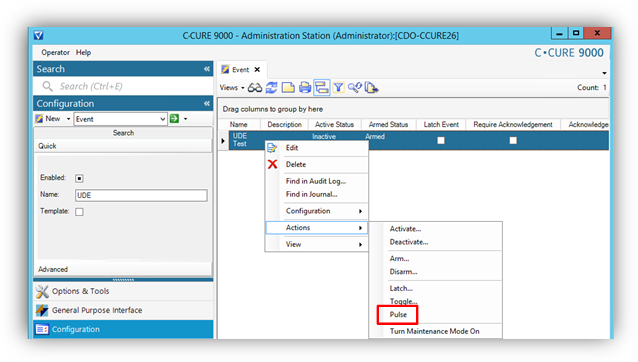Open the New button dropdown arrow
This screenshot has height=362, width=638.
coord(68,119)
